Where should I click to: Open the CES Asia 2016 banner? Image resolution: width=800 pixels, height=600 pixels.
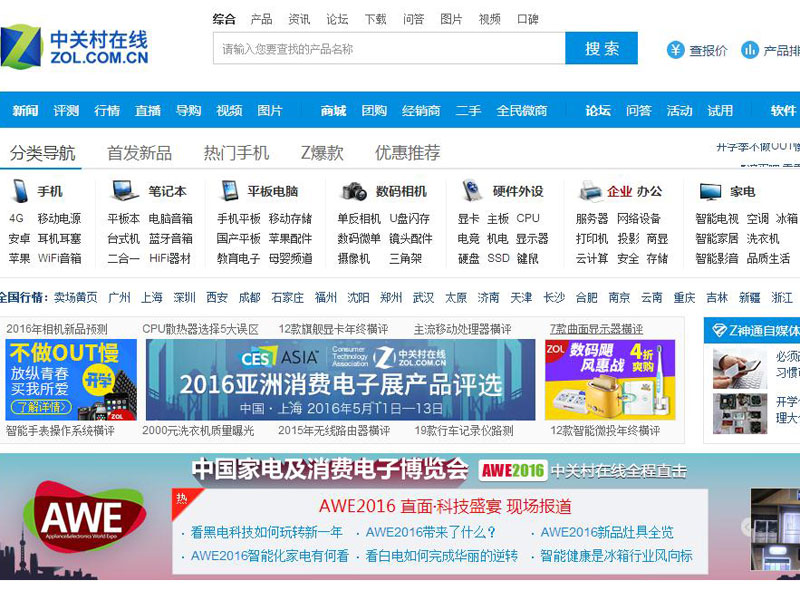[x=340, y=380]
